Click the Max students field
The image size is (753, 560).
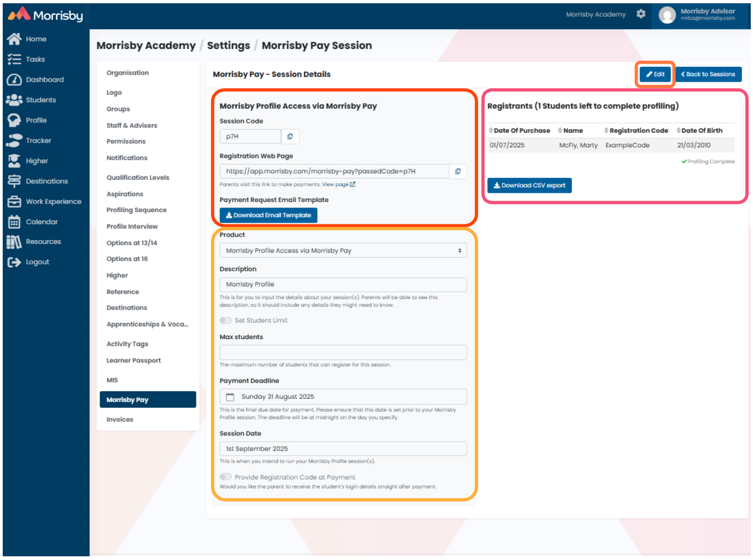[x=343, y=353]
